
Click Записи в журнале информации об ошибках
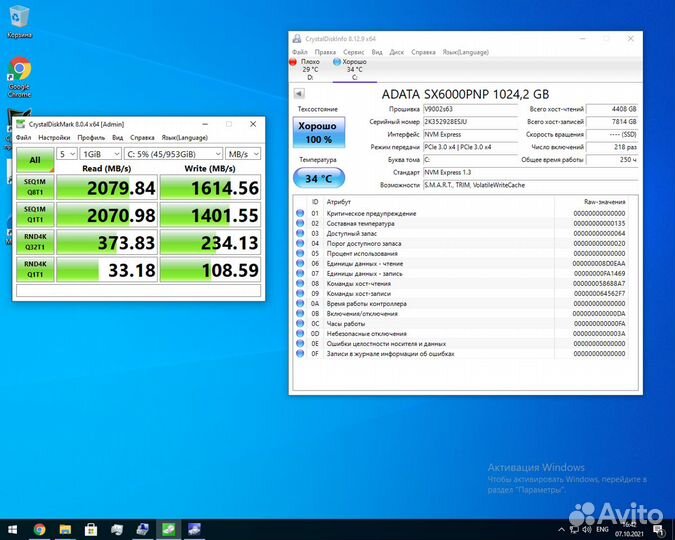pyautogui.click(x=461, y=354)
